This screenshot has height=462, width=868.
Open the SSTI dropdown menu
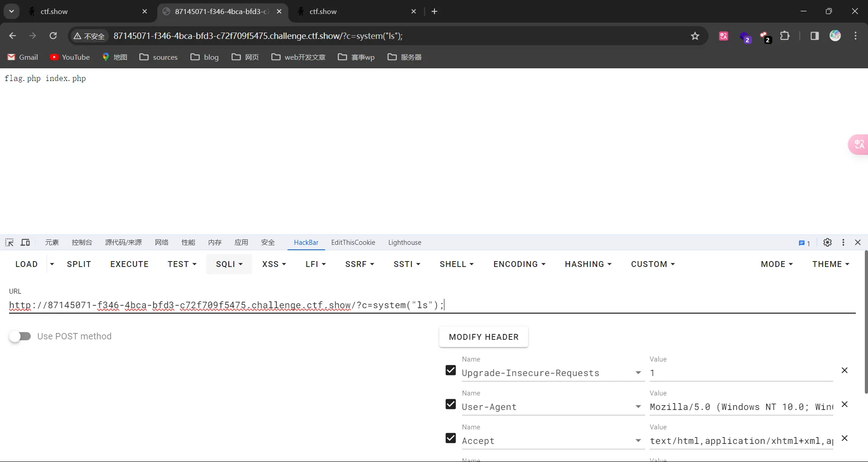tap(407, 264)
